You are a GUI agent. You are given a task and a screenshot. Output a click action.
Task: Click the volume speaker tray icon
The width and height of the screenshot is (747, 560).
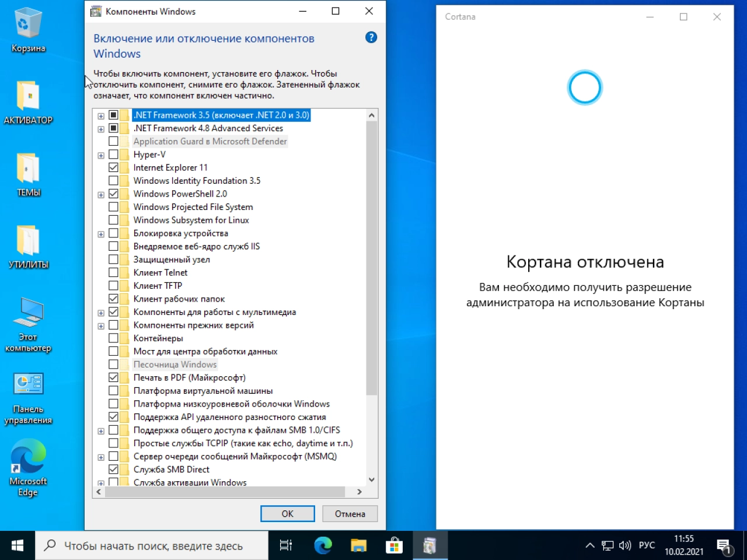[626, 545]
